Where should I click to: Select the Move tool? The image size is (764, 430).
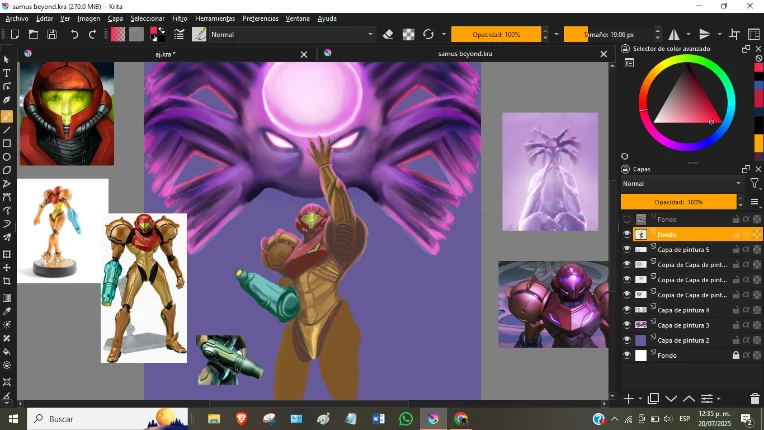point(7,268)
